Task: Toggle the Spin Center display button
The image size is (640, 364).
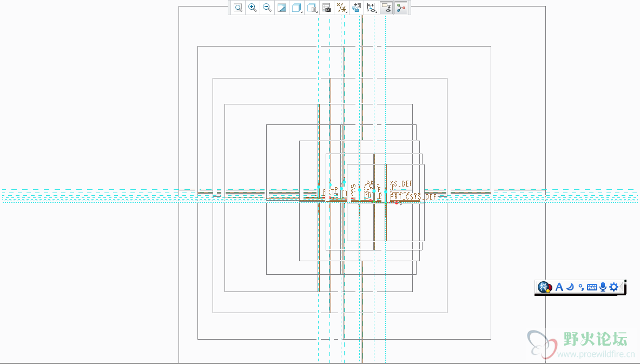Action: 401,8
